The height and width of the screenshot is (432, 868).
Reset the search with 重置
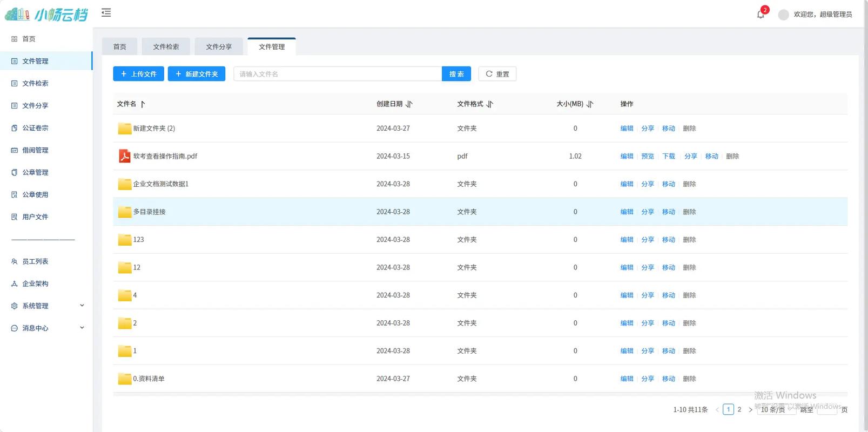[x=497, y=74]
